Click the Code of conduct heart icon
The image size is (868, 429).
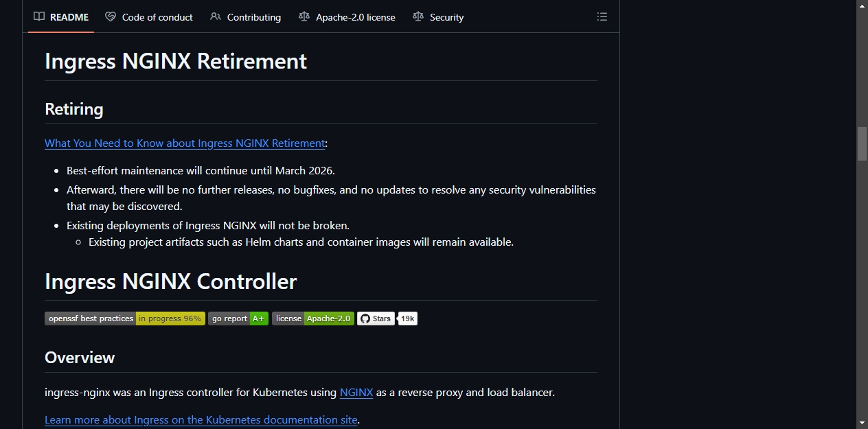[111, 17]
